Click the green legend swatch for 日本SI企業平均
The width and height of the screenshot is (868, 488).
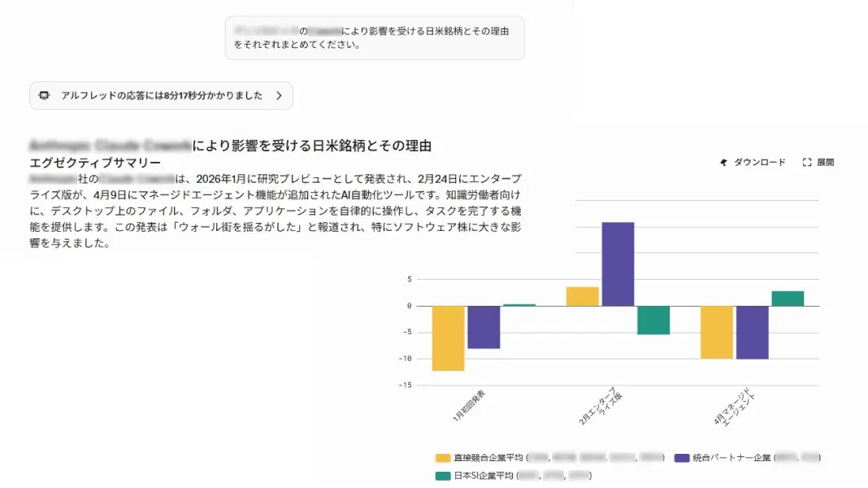tap(442, 475)
